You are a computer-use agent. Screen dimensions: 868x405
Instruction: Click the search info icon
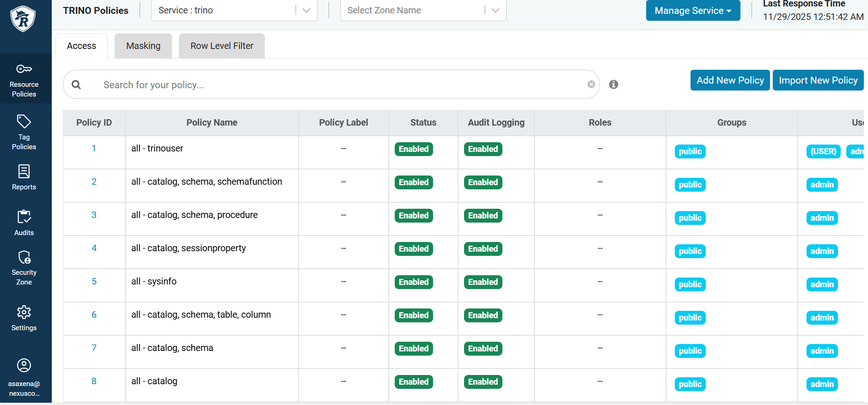point(613,85)
